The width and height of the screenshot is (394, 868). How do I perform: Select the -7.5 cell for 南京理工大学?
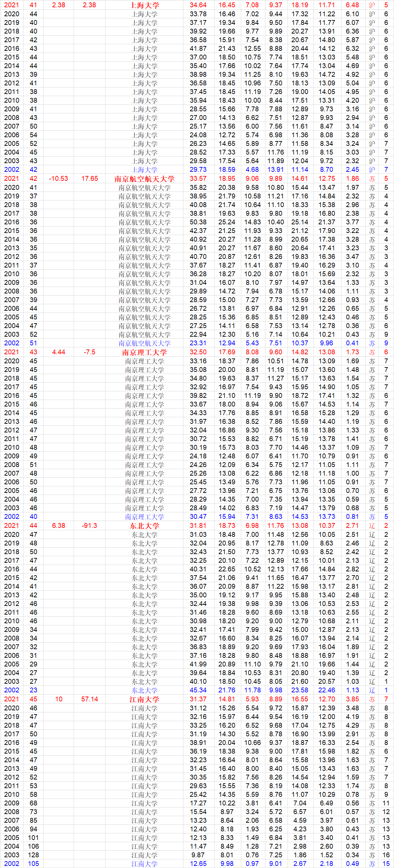tap(90, 352)
